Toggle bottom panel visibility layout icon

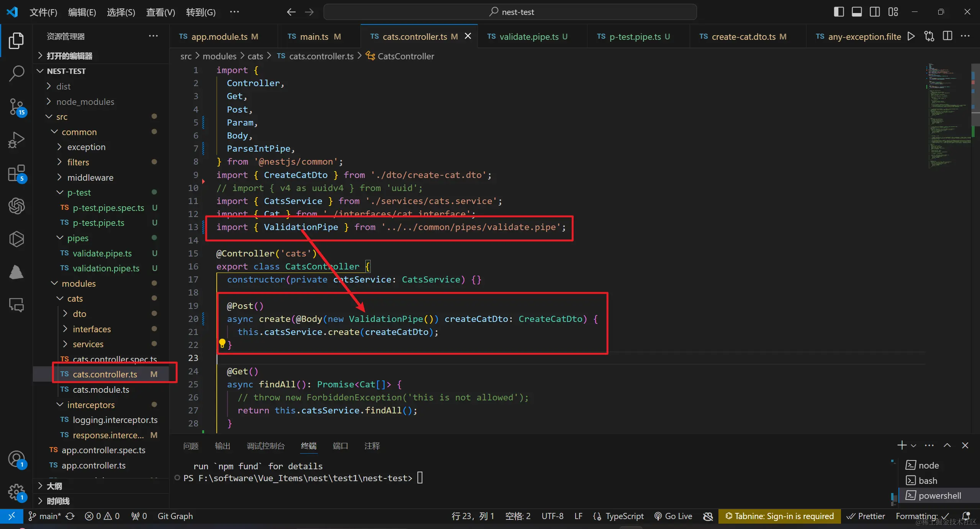tap(857, 12)
